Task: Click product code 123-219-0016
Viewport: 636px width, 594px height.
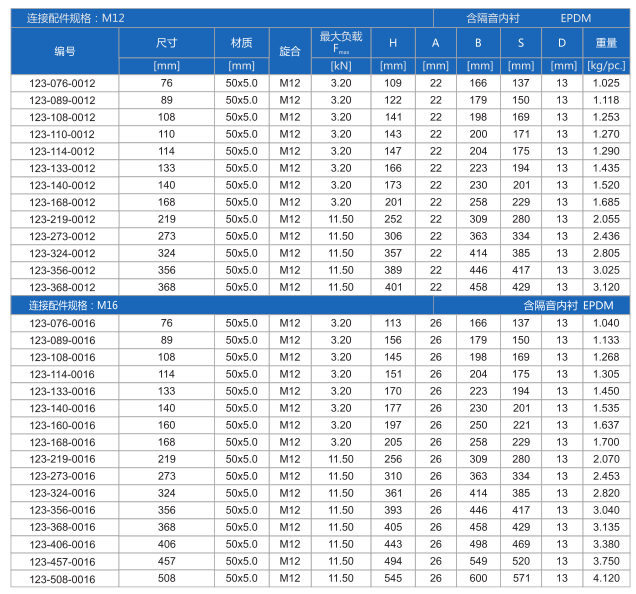Action: tap(62, 459)
